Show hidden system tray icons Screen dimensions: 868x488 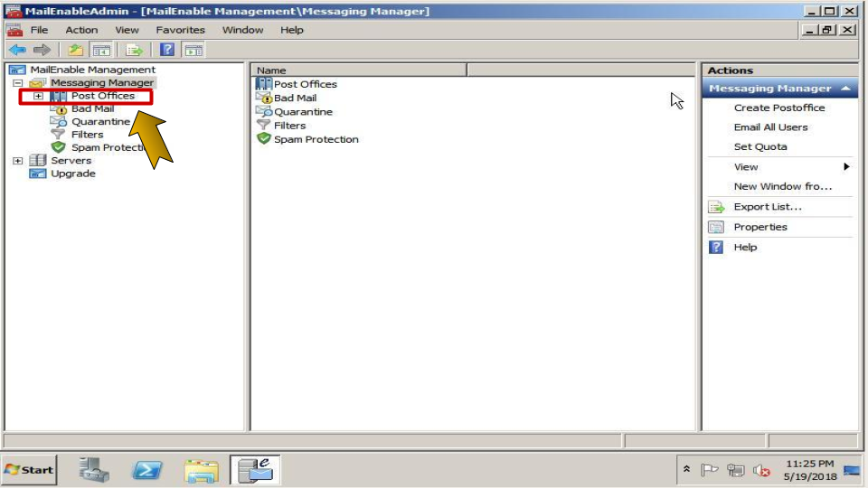point(686,469)
